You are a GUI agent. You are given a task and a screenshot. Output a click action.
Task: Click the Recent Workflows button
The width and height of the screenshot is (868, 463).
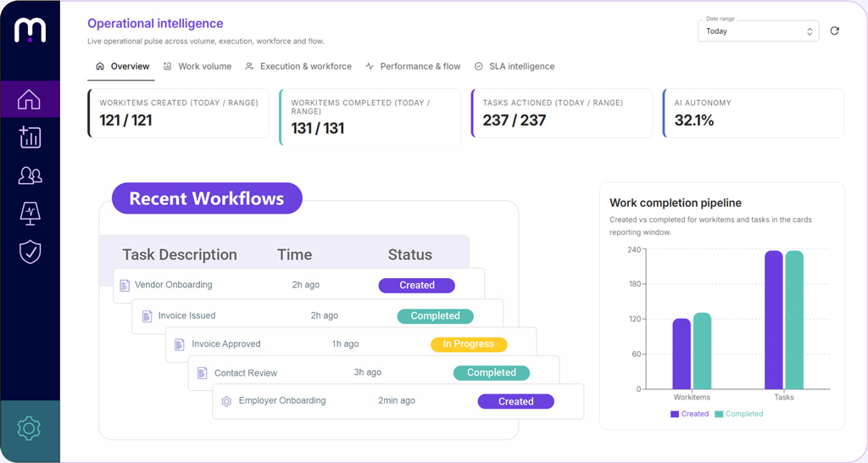207,198
